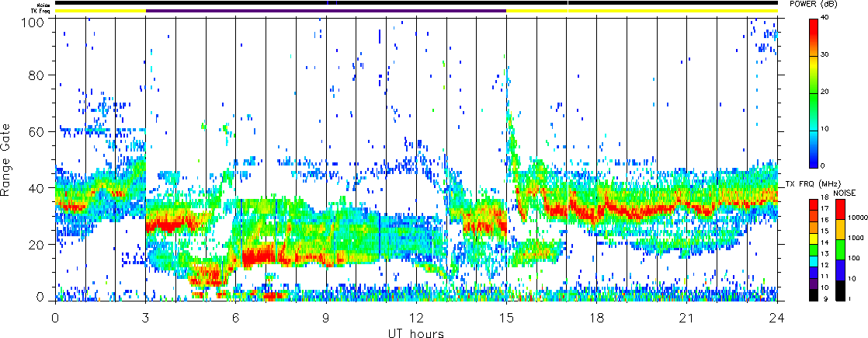Pick the orange swatch in the NOISE colorbar
868x338 pixels.
(x=840, y=229)
